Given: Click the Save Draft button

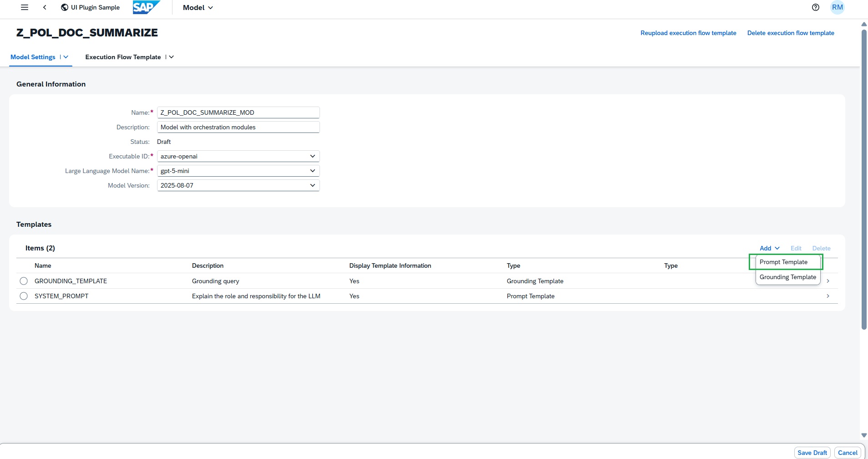Looking at the screenshot, I should [x=812, y=453].
